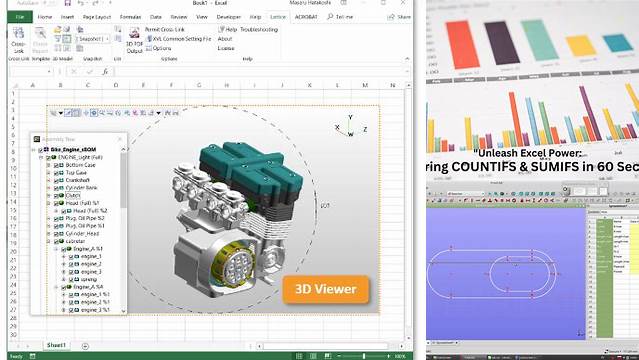Click the 3D PDF Output icon
639x360 pixels.
[134, 41]
